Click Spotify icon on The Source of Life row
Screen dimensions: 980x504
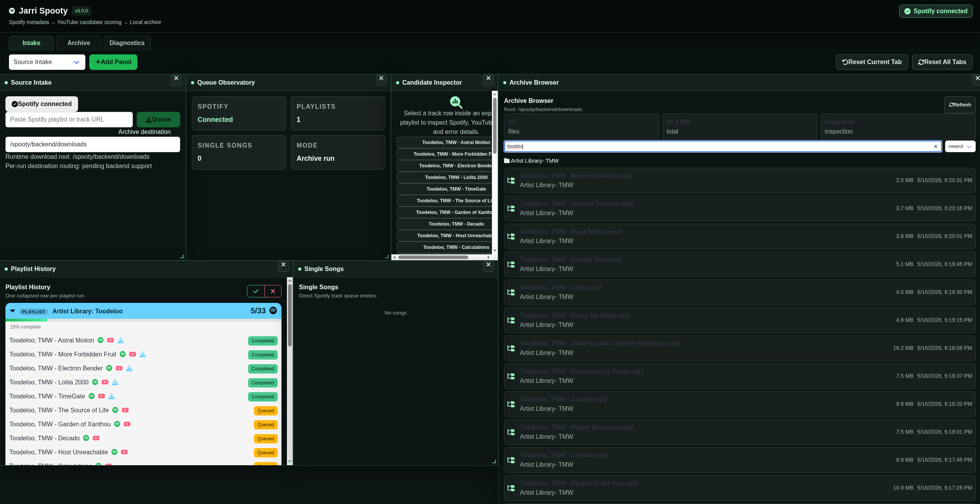click(115, 410)
